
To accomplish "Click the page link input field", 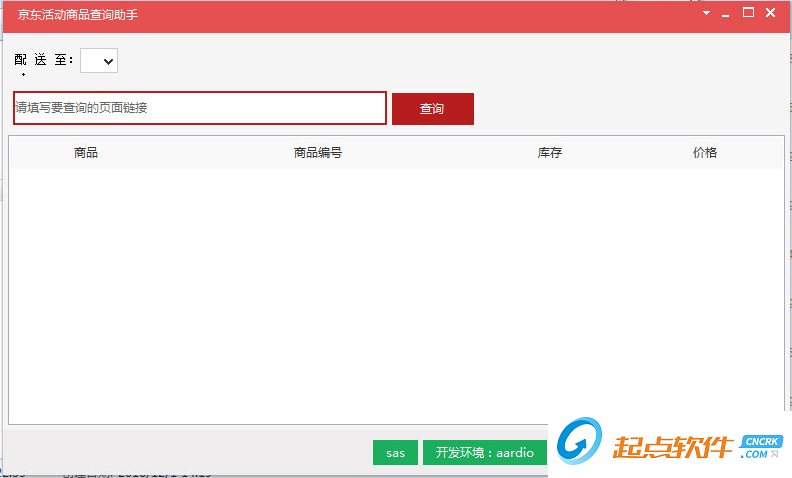I will pos(200,108).
